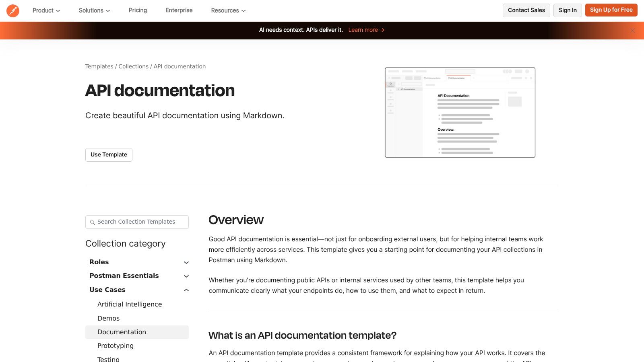This screenshot has width=644, height=362.
Task: Click the search magnifier icon
Action: (x=92, y=222)
